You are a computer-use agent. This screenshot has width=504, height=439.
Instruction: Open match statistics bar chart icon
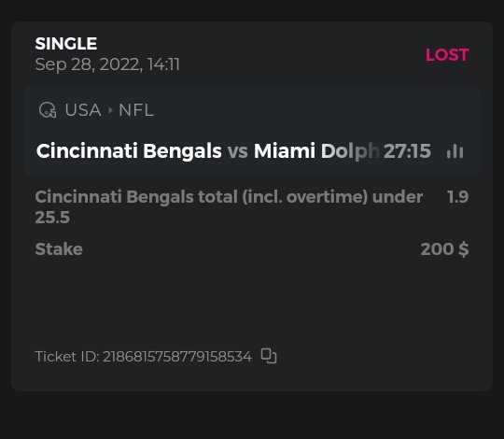click(x=455, y=150)
